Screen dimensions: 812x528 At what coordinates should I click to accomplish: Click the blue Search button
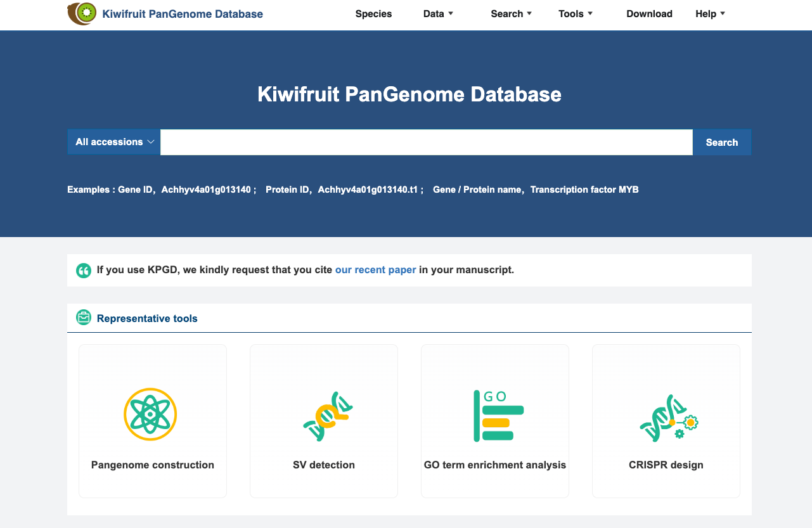click(722, 142)
